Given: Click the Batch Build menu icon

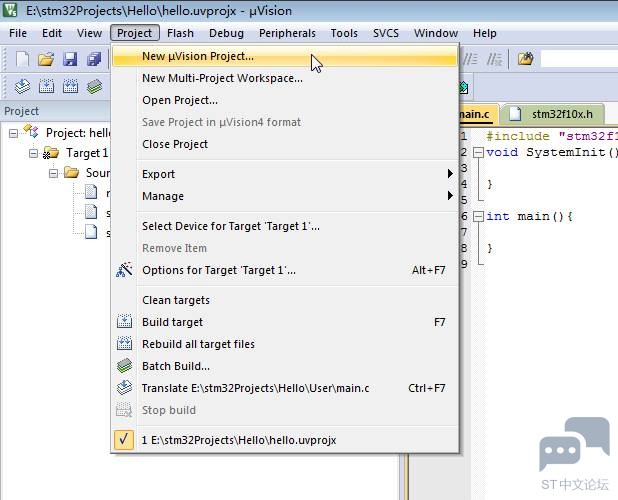Looking at the screenshot, I should pos(124,366).
